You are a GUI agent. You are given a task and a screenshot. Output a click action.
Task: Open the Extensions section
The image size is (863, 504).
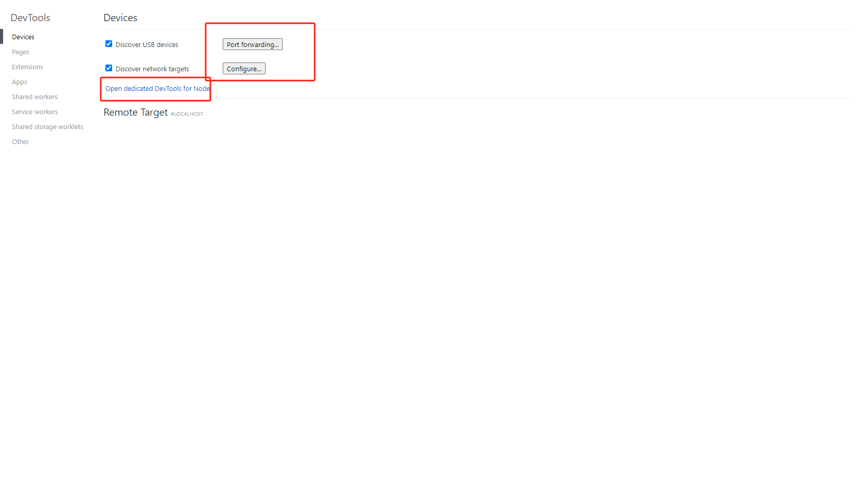(27, 67)
